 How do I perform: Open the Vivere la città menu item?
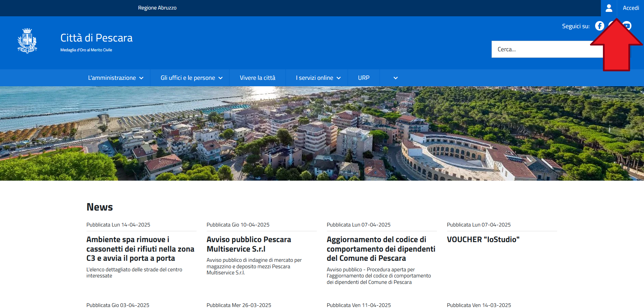tap(257, 78)
